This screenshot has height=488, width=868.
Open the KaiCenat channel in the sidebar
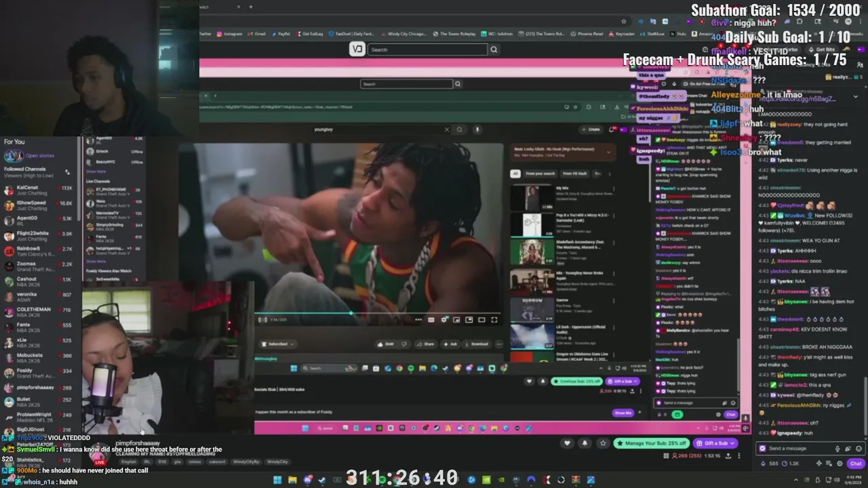[x=39, y=190]
